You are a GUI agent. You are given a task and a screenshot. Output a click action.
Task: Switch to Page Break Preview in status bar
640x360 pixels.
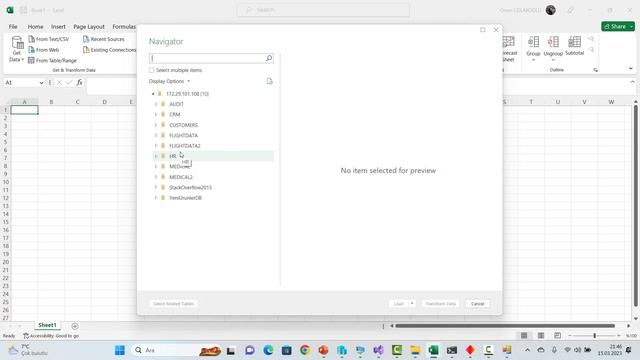pyautogui.click(x=558, y=336)
